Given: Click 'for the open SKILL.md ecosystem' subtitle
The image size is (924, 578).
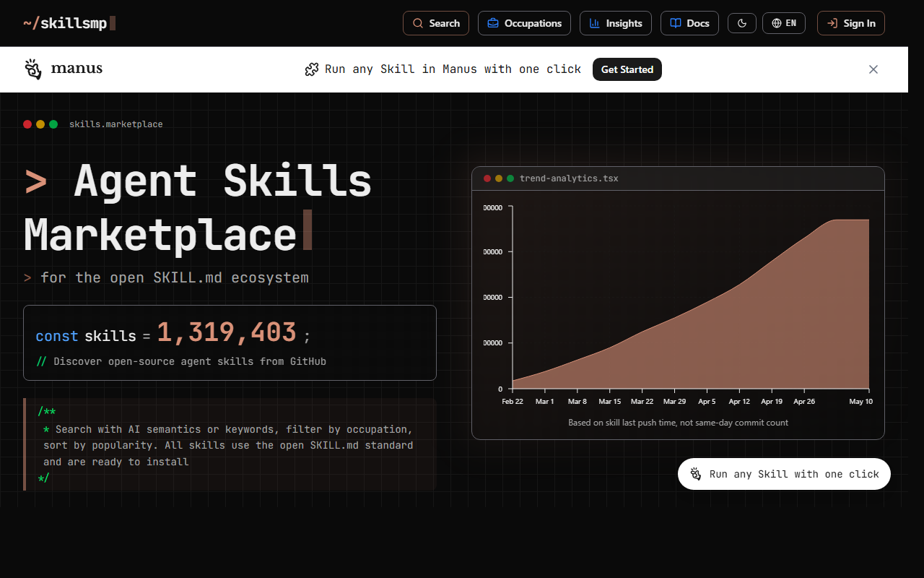Looking at the screenshot, I should [175, 277].
